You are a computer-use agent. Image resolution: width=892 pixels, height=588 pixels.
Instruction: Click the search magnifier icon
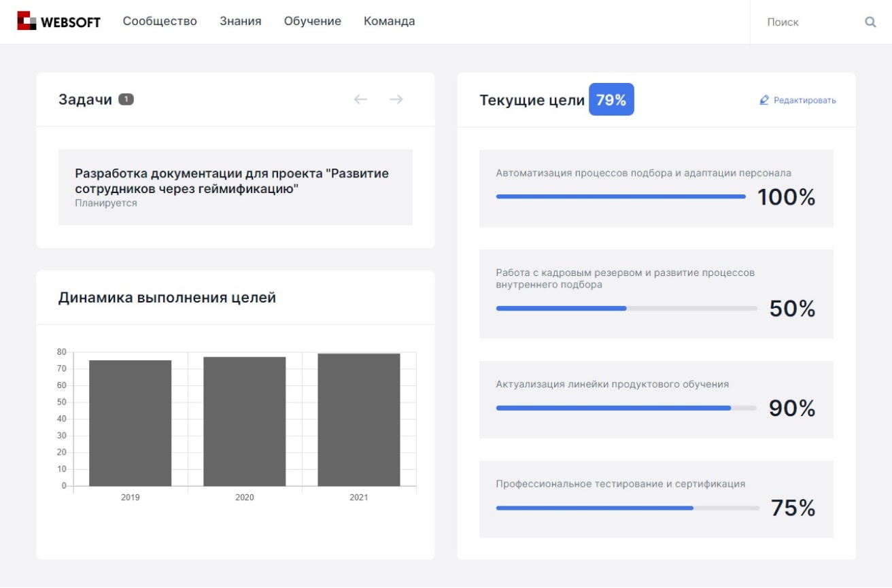click(x=870, y=22)
